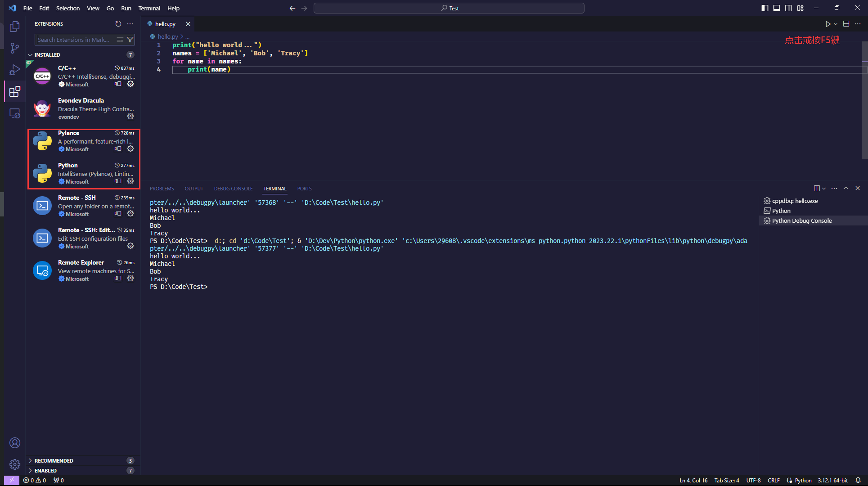Screen dimensions: 868x486
Task: Toggle the bottom panel layout button
Action: pos(777,8)
